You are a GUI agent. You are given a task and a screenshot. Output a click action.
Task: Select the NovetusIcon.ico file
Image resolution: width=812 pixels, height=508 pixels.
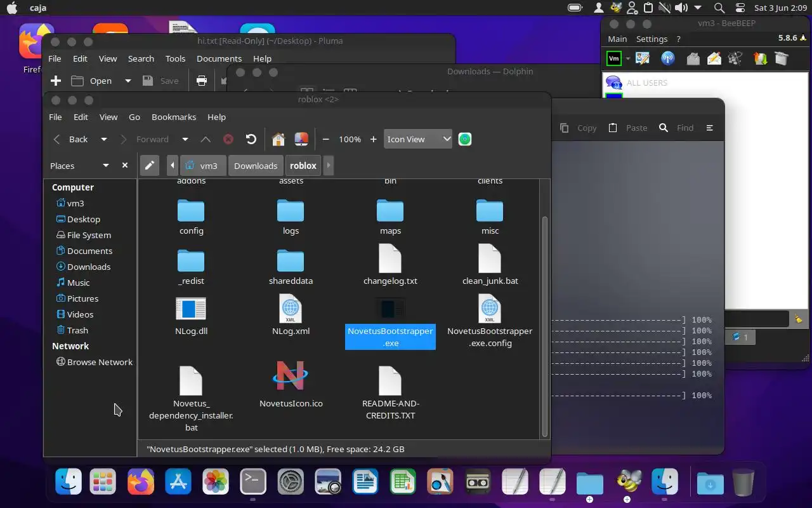coord(291,384)
